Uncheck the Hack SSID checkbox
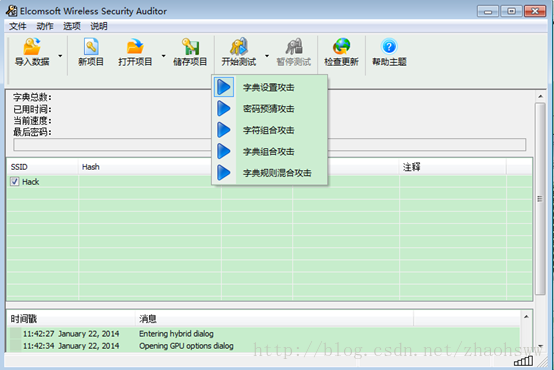The width and height of the screenshot is (554, 370). pos(14,182)
